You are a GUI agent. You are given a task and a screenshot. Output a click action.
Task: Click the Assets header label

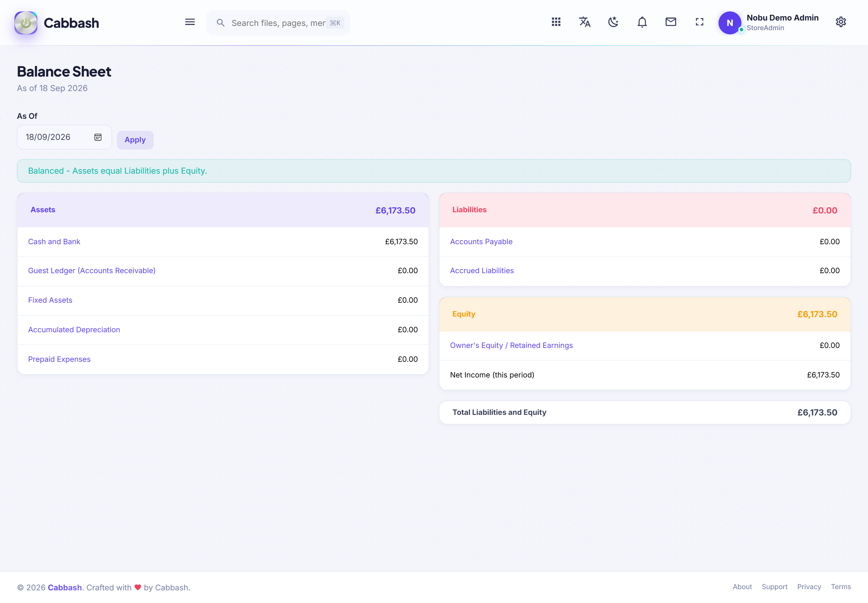(x=43, y=210)
